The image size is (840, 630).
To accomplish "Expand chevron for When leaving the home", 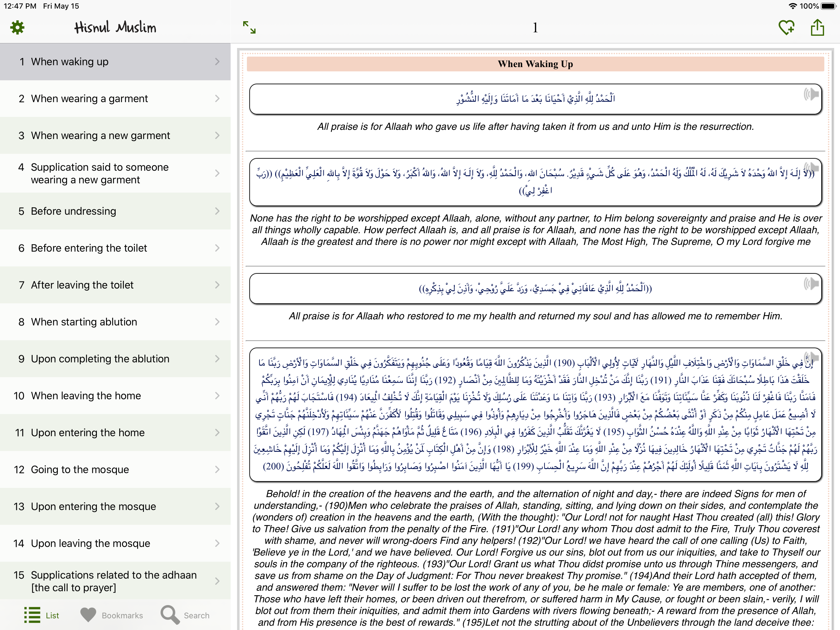I will coord(217,396).
